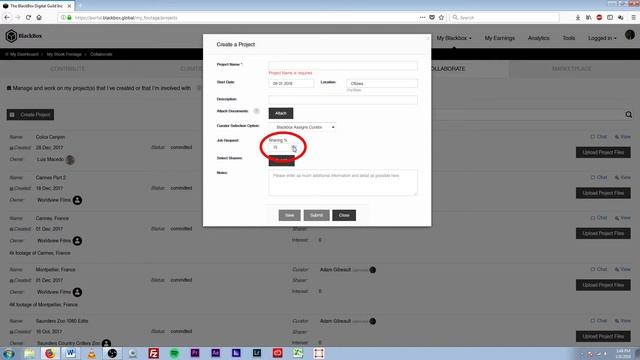Click the Save button in the dialog
640x360 pixels.
(x=289, y=215)
